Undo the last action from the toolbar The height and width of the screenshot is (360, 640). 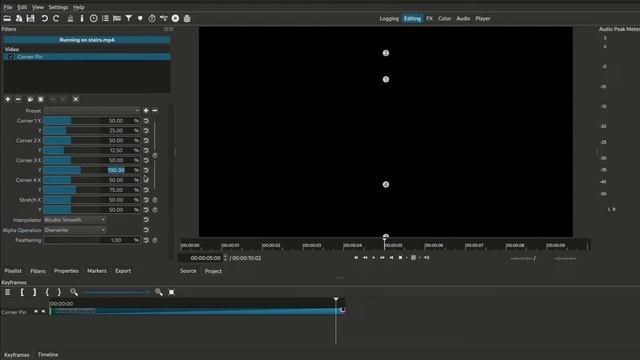tap(44, 18)
